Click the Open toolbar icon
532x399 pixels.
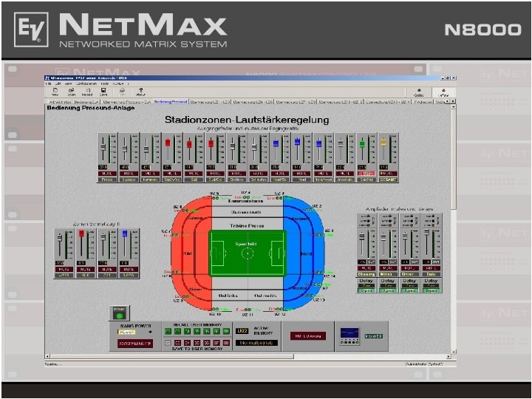coord(71,92)
